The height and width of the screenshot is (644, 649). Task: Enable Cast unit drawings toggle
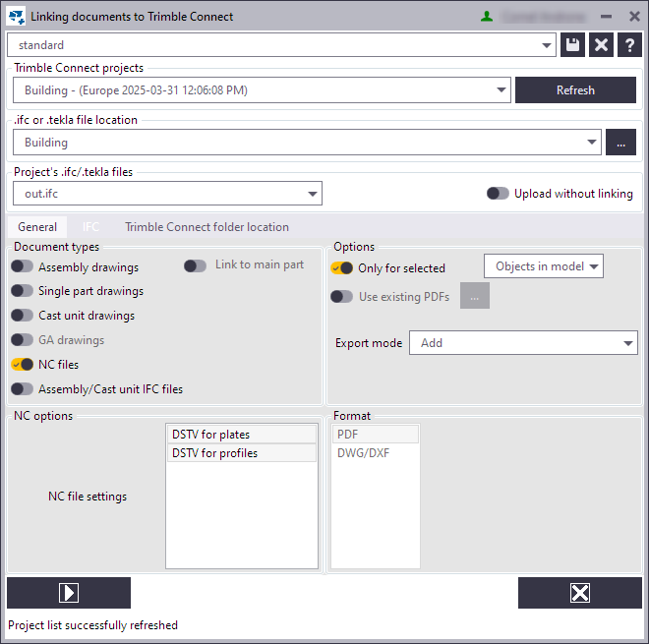[22, 316]
